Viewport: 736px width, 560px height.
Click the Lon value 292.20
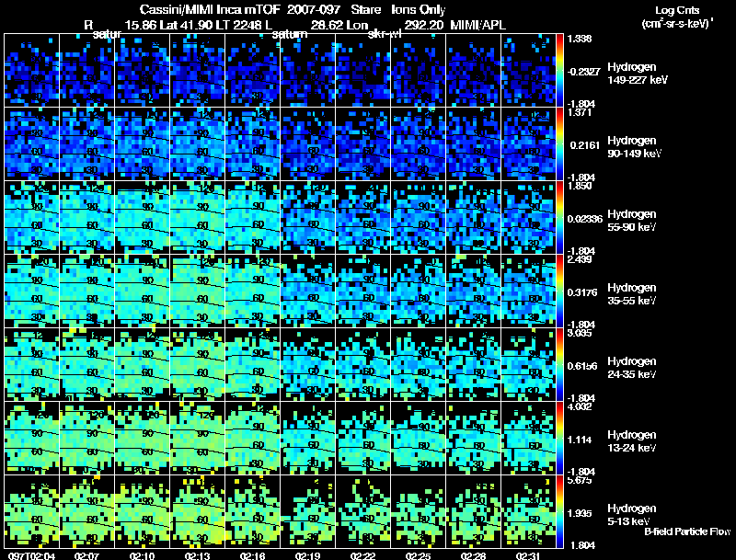click(423, 25)
